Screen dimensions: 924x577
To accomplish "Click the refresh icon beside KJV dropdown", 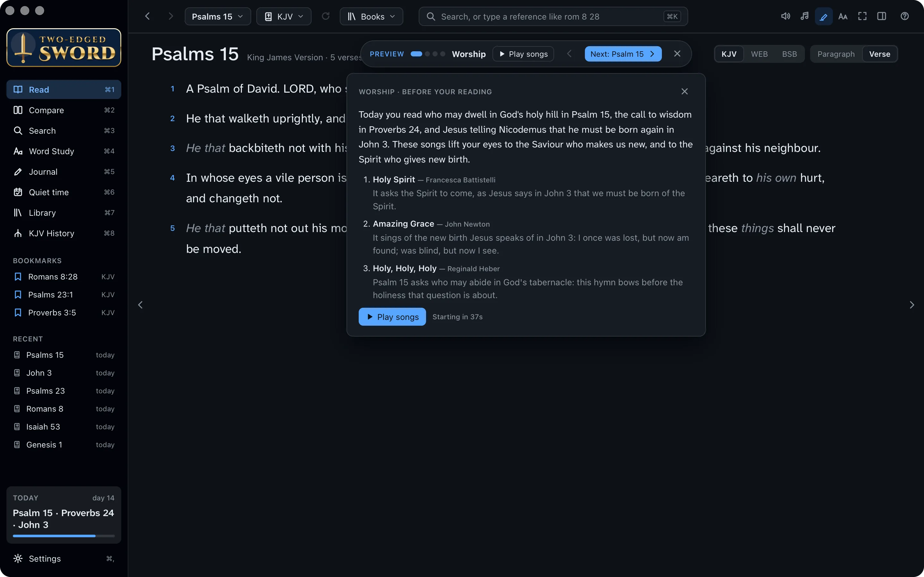I will coord(325,16).
